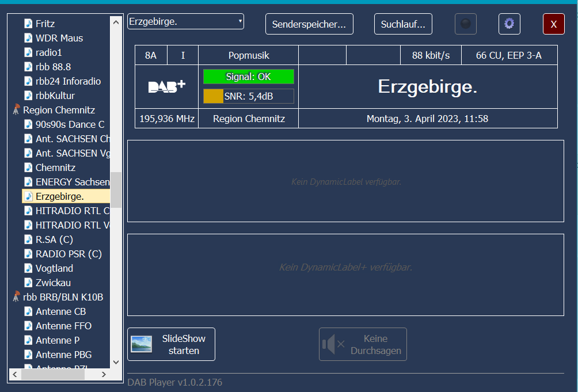Click the green Signal OK bar

248,77
